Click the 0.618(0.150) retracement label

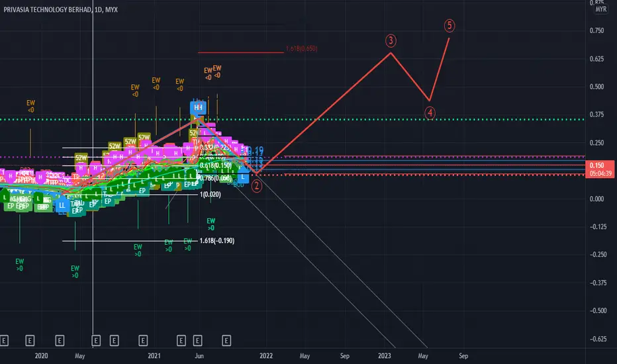coord(215,165)
